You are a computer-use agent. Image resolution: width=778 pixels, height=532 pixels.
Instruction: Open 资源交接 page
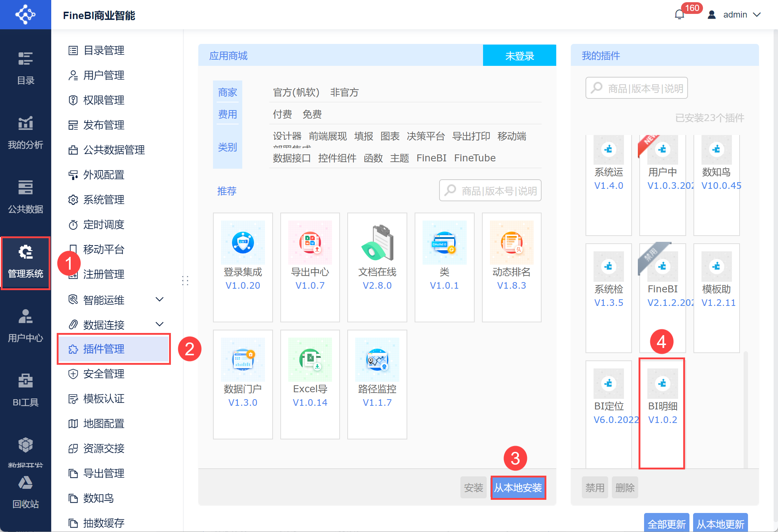pos(97,449)
